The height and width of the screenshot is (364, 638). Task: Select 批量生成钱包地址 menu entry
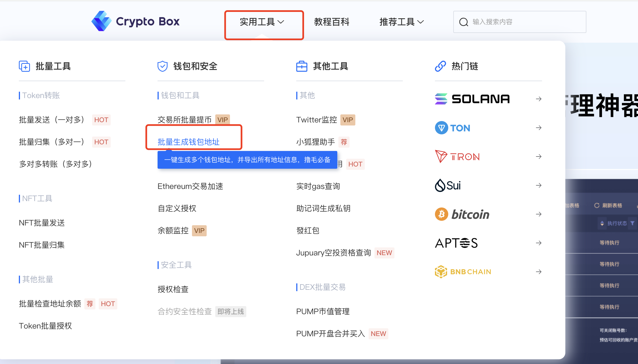(188, 142)
